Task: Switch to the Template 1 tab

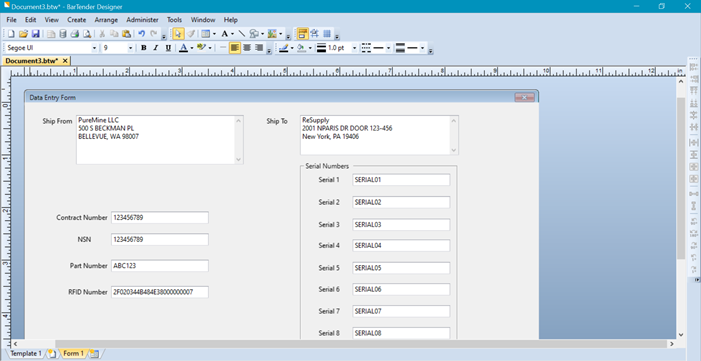Action: pyautogui.click(x=25, y=353)
